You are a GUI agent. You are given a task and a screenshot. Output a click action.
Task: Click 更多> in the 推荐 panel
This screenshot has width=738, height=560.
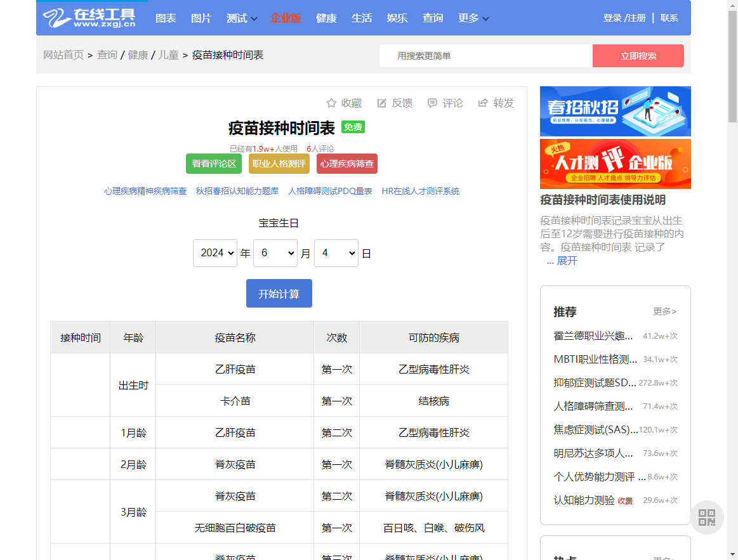[664, 311]
